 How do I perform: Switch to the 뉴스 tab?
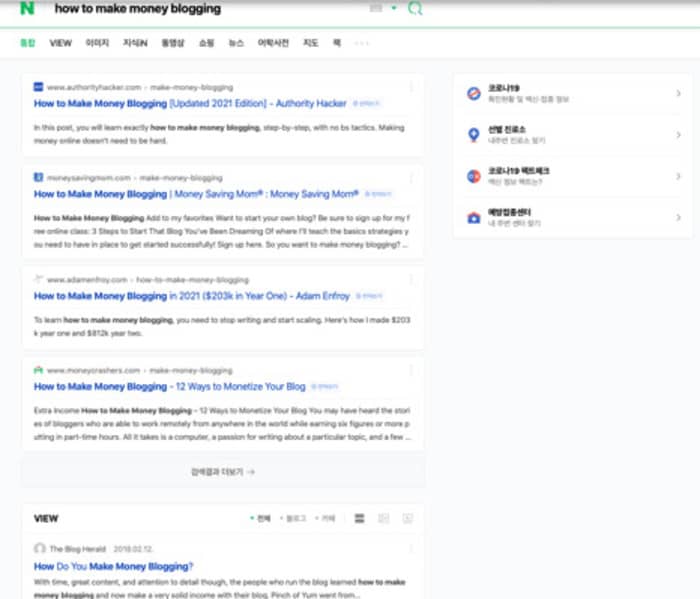point(235,43)
